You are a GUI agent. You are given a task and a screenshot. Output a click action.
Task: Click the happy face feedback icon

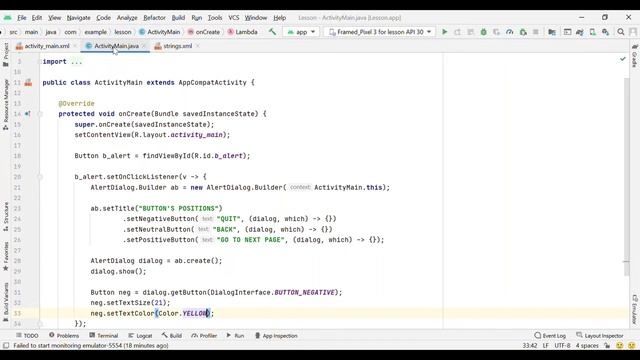pyautogui.click(x=620, y=346)
